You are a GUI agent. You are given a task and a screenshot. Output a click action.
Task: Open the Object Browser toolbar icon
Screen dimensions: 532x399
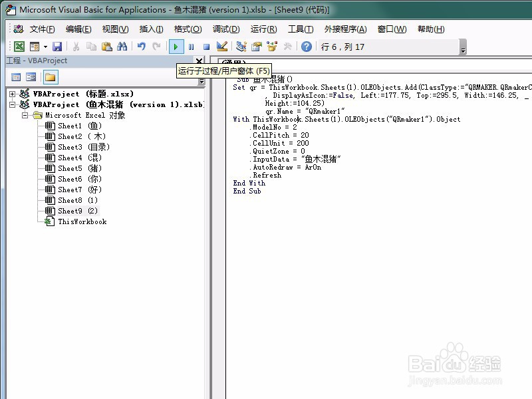pyautogui.click(x=272, y=47)
